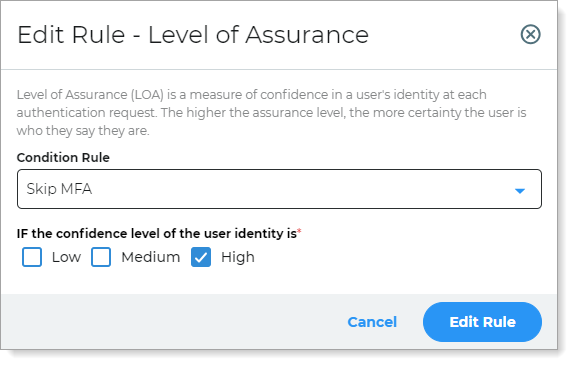The image size is (573, 365).
Task: Click the dialog title Edit Rule - Level of Assurance
Action: (193, 35)
